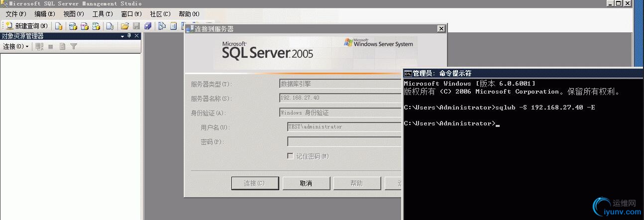Click the New Query (新建查询) toolbar button
644x220 pixels.
click(27, 26)
